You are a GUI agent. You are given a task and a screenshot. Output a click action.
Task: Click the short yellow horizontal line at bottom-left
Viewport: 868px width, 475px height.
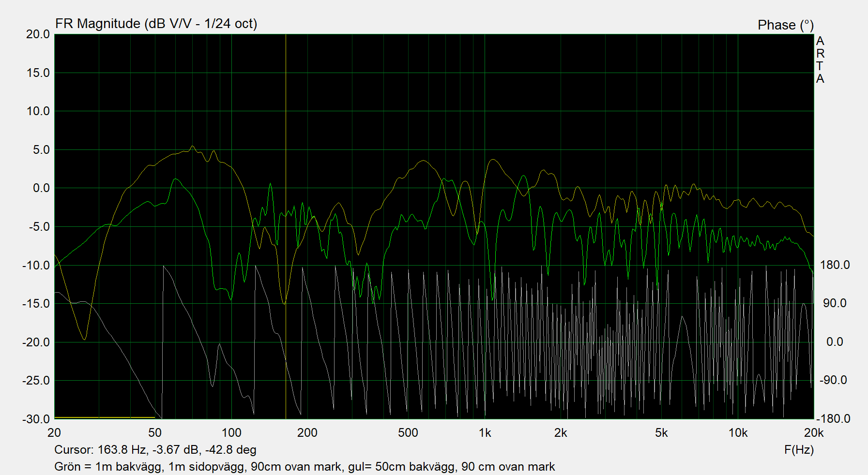pyautogui.click(x=105, y=417)
